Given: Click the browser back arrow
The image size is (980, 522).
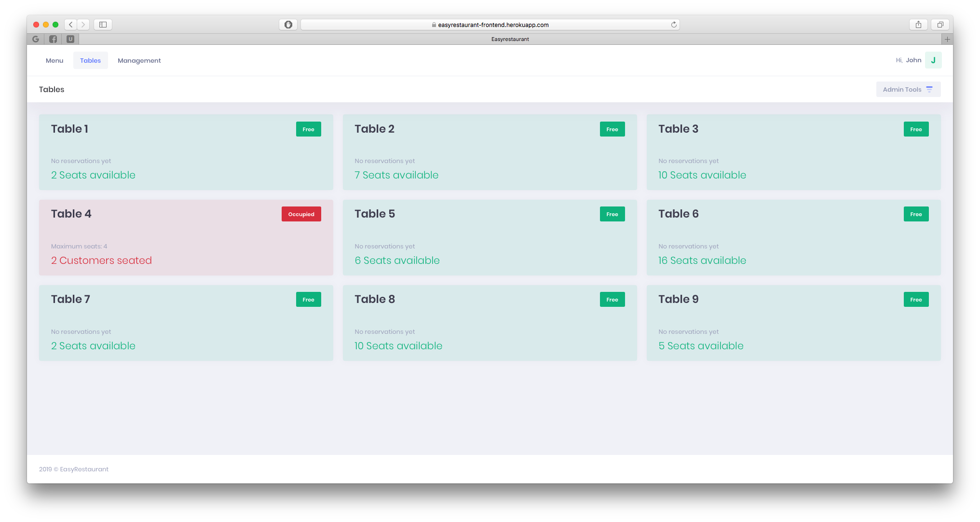Looking at the screenshot, I should click(x=71, y=25).
